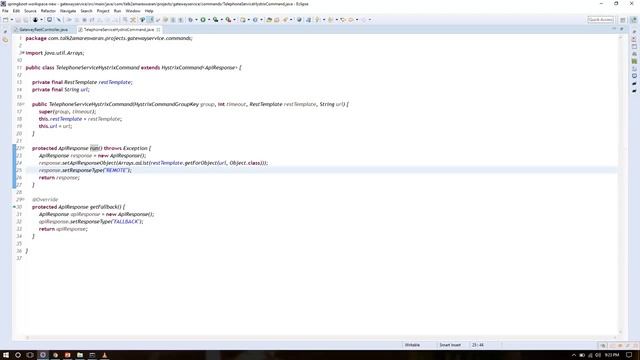Click the top icon in right trim stack
Viewport: 640px width, 360px height.
634,31
